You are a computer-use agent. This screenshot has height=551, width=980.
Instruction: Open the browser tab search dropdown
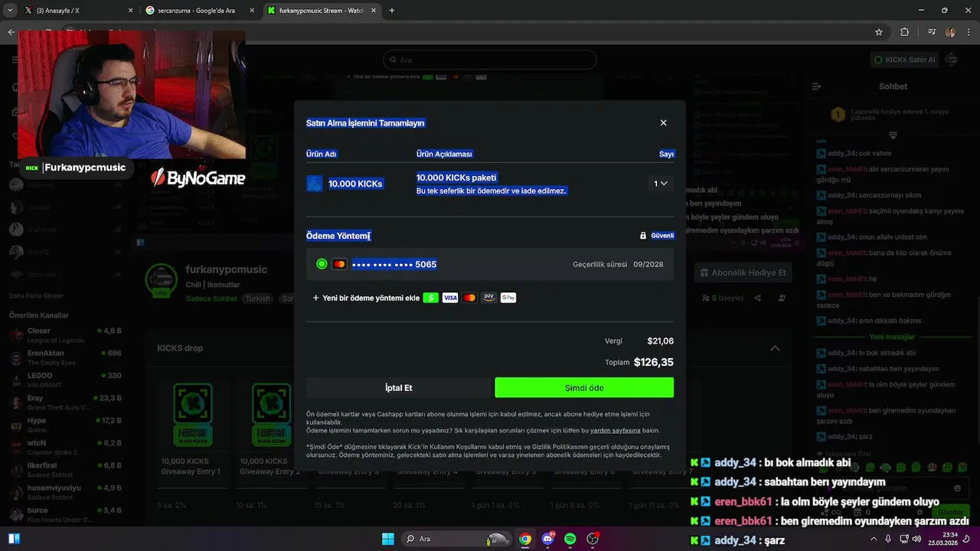(10, 11)
